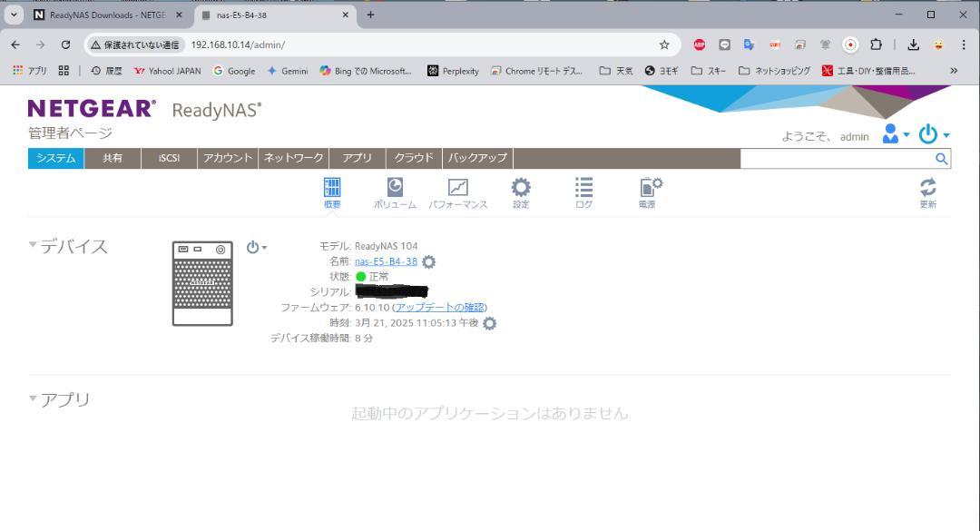Select the アカウント tab
980x531 pixels.
(228, 158)
